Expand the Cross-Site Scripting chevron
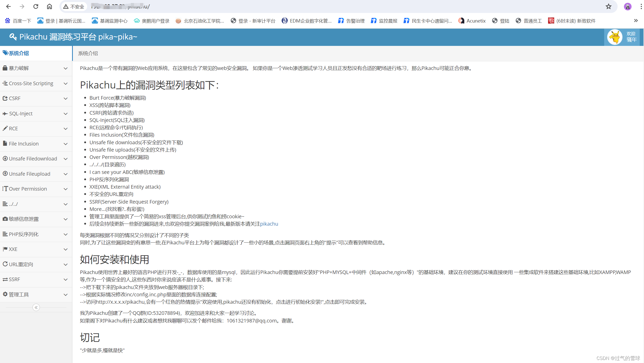644x363 pixels. coord(65,84)
